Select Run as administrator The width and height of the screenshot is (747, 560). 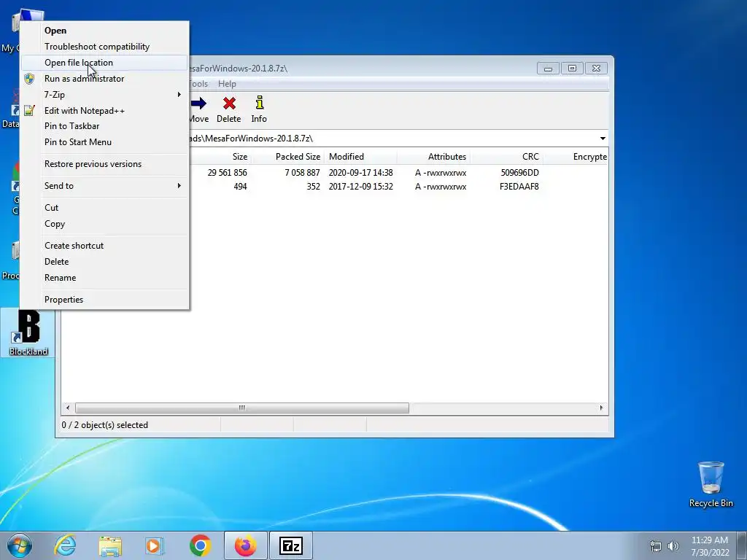(85, 79)
